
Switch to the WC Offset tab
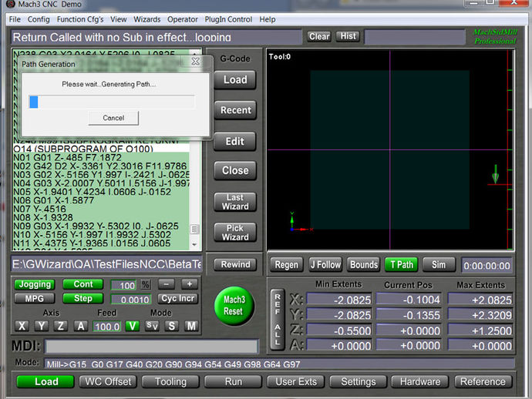(x=108, y=382)
